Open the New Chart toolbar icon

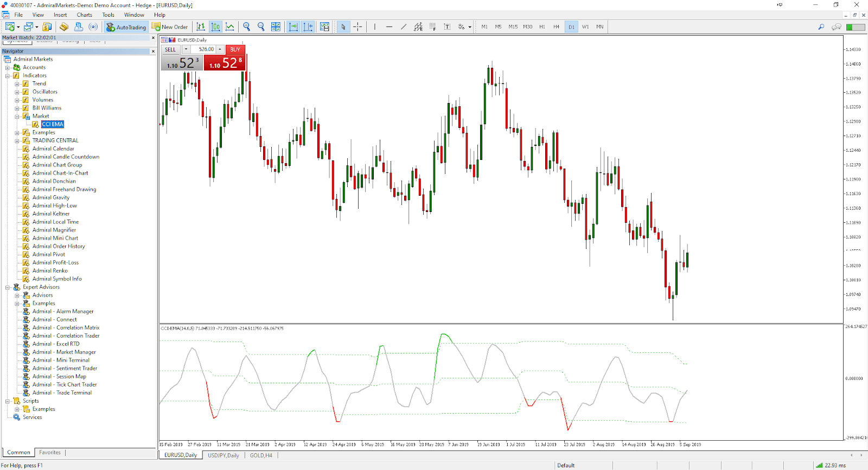click(x=9, y=27)
